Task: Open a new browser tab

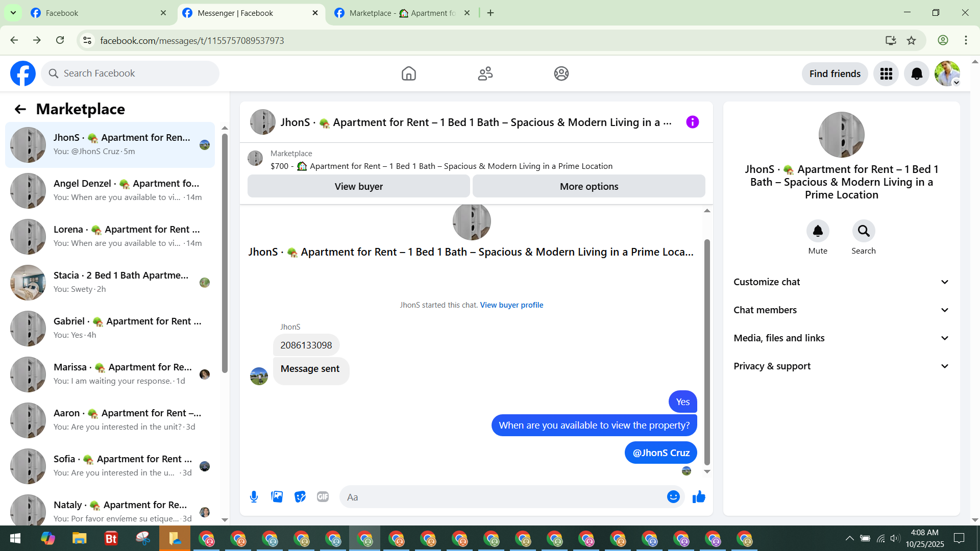Action: (491, 13)
